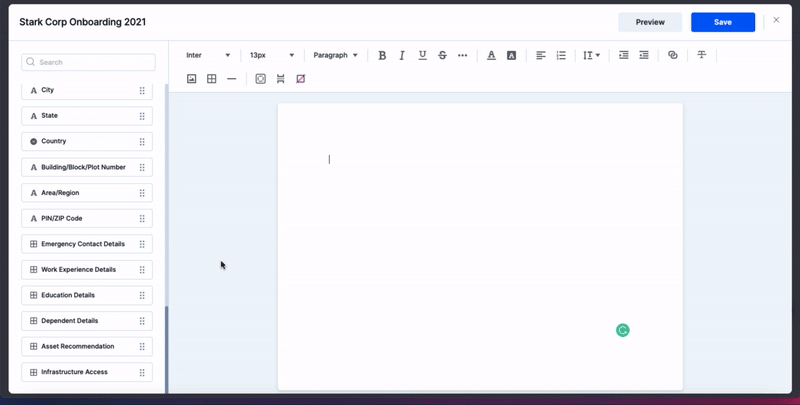Expand the Paragraph style dropdown
Viewport: 800px width, 405px height.
tap(335, 56)
